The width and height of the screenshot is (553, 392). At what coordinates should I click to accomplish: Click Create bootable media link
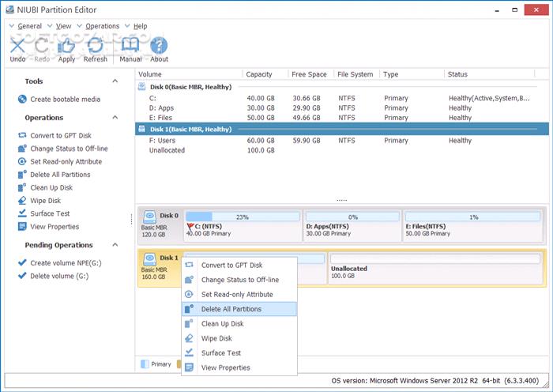pyautogui.click(x=66, y=99)
